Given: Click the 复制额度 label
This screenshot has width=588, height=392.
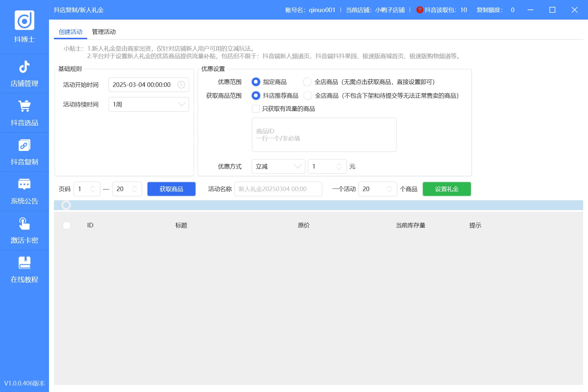Looking at the screenshot, I should pyautogui.click(x=489, y=10).
